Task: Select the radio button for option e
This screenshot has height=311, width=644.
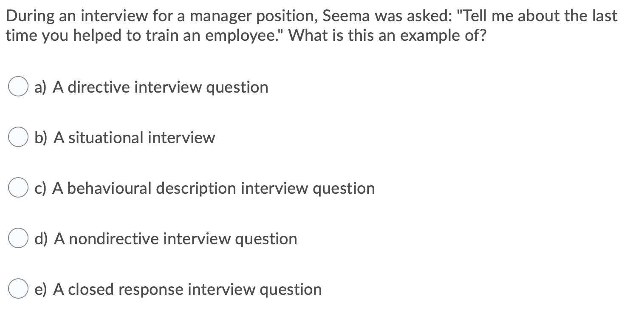Action: 18,288
